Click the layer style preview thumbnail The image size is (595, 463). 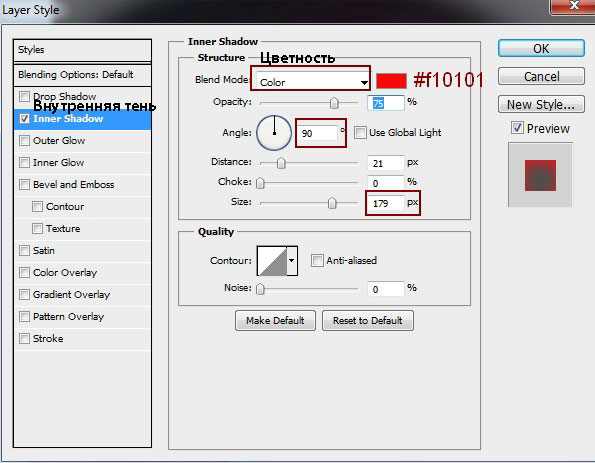coord(540,175)
